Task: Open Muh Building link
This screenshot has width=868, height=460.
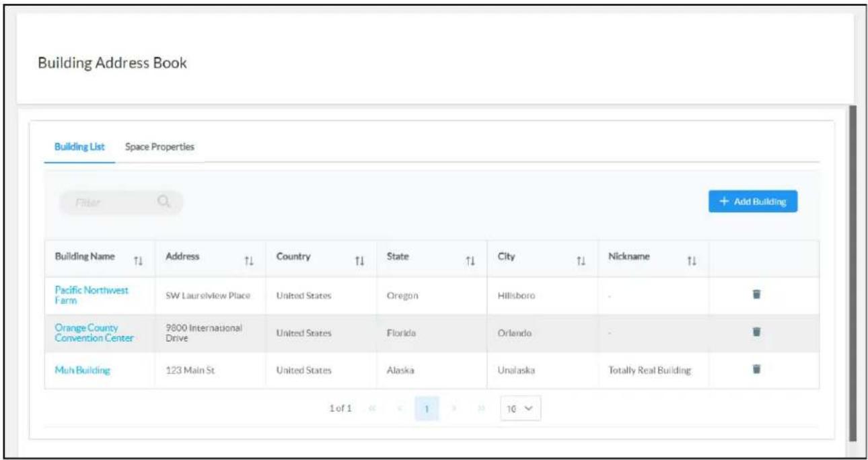Action: [82, 370]
